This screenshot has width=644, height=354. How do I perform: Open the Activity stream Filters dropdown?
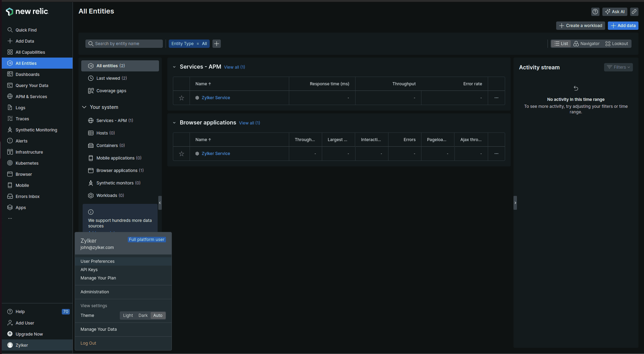tap(618, 67)
